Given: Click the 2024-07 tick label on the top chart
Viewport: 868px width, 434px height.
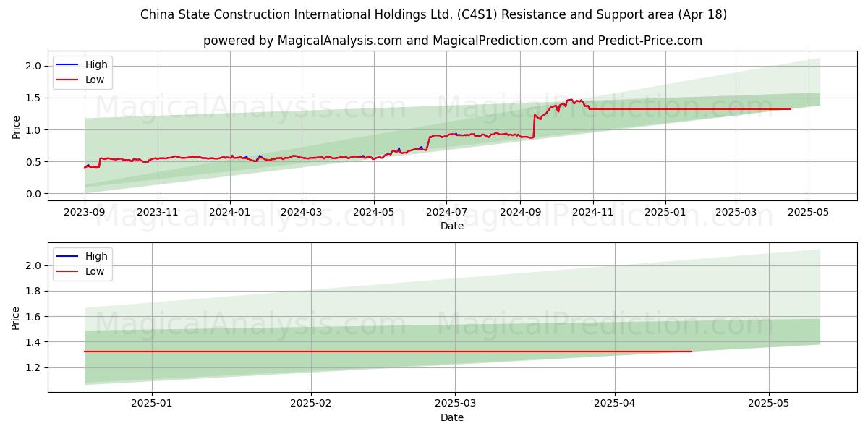Looking at the screenshot, I should tap(446, 213).
